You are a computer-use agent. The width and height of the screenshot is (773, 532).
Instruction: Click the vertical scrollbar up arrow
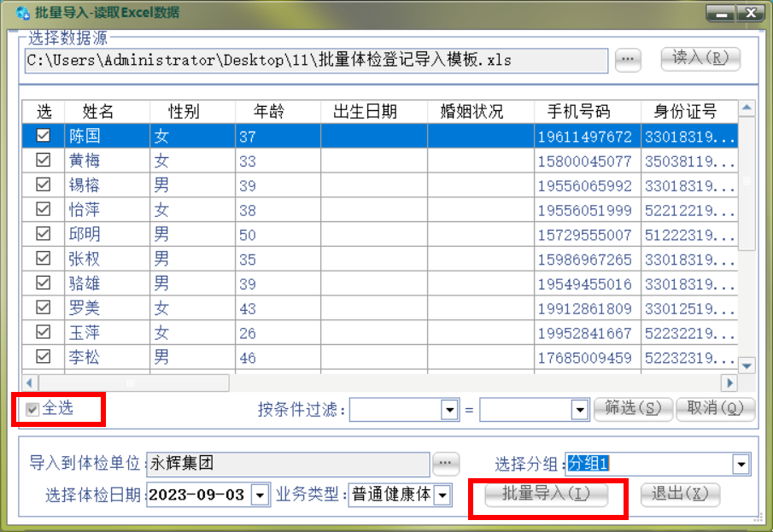point(747,108)
